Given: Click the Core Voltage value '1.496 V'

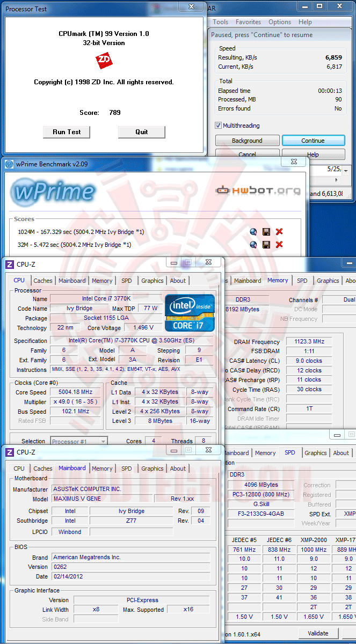Looking at the screenshot, I should (143, 327).
